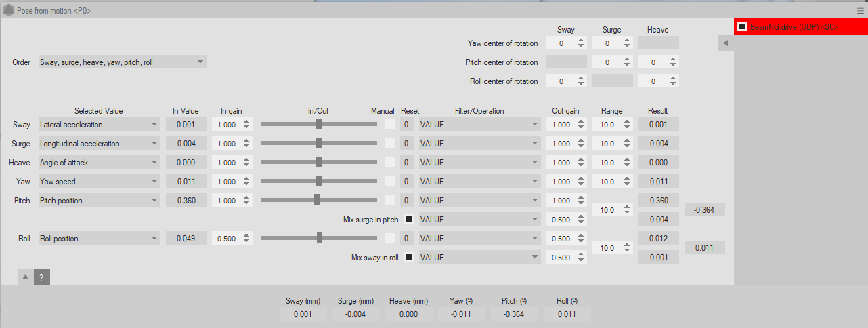
Task: Expand the Yaw row Filter/Operation dropdown
Action: point(479,182)
